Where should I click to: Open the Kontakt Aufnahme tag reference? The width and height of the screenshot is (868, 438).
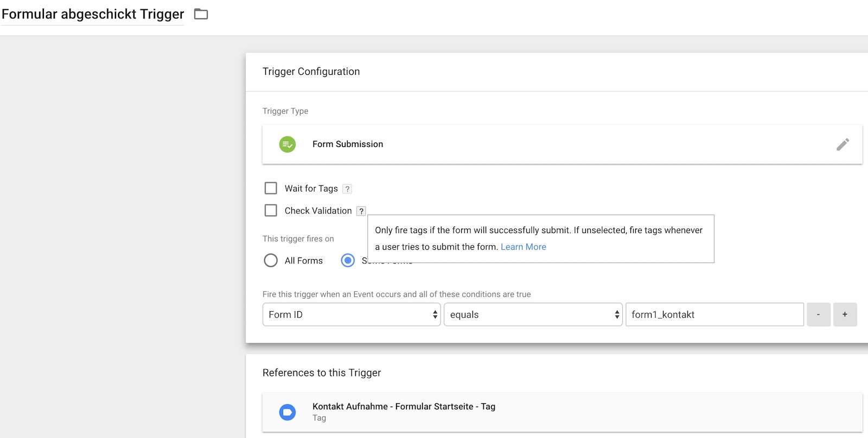(404, 407)
